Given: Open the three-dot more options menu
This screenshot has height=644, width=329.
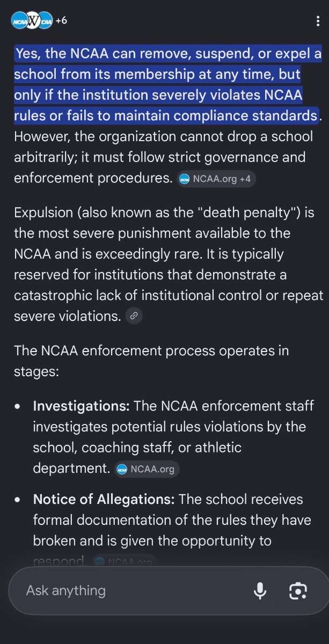Looking at the screenshot, I should (x=319, y=21).
